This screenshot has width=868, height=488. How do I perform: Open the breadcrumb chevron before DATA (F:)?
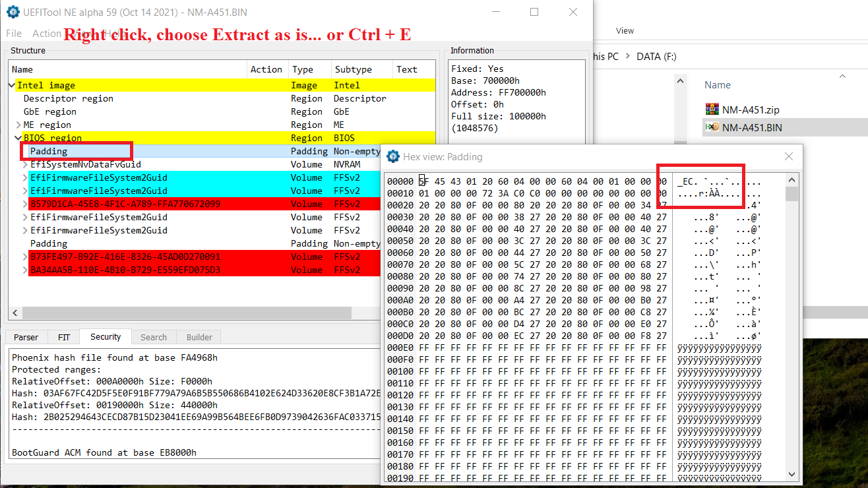628,57
